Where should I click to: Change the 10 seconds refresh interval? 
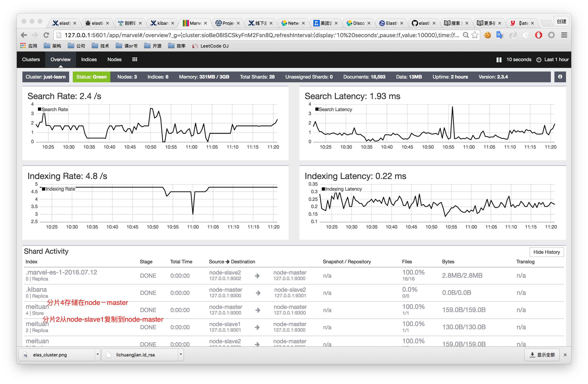point(519,60)
